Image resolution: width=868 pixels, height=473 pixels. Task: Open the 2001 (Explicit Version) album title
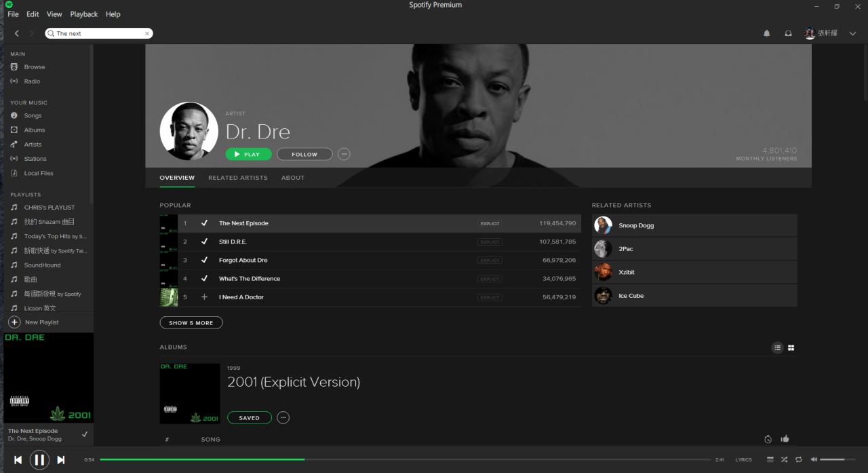pos(294,382)
